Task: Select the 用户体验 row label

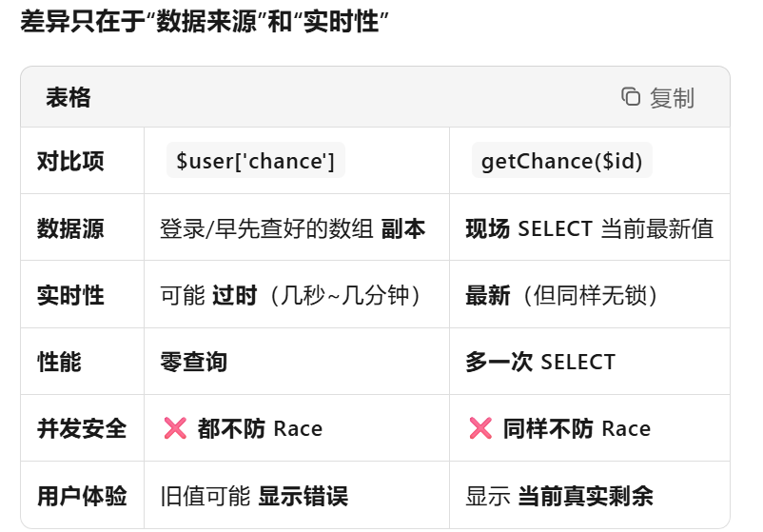Action: point(82,496)
